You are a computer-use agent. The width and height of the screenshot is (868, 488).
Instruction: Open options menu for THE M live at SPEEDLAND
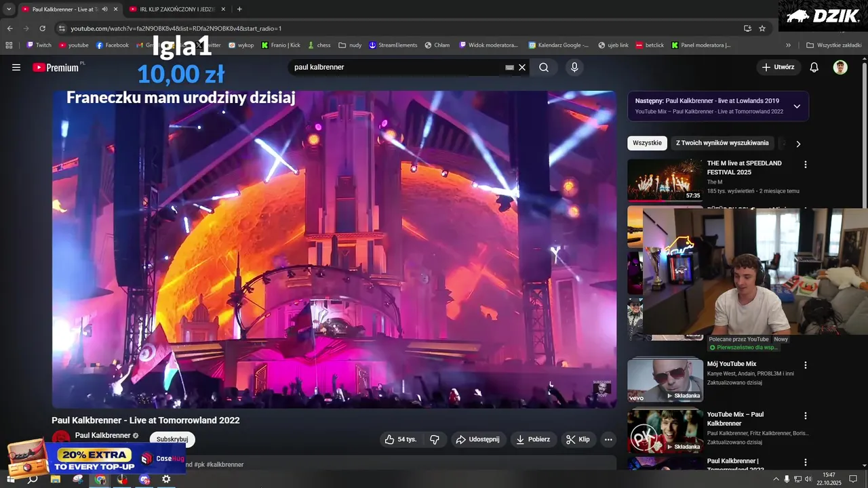[x=806, y=165]
